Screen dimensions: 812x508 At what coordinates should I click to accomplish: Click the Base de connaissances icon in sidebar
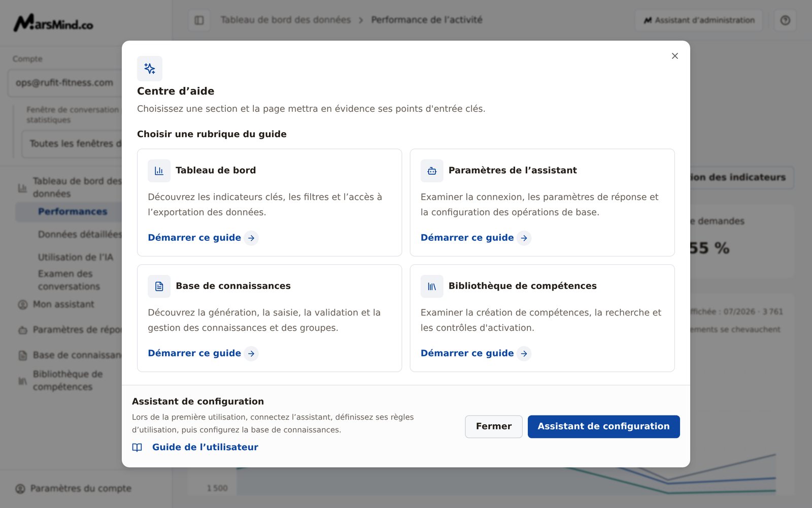point(23,356)
